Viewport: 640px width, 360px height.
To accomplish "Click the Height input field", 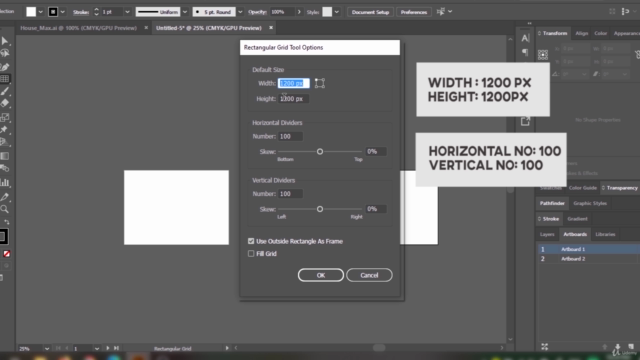I will (293, 99).
